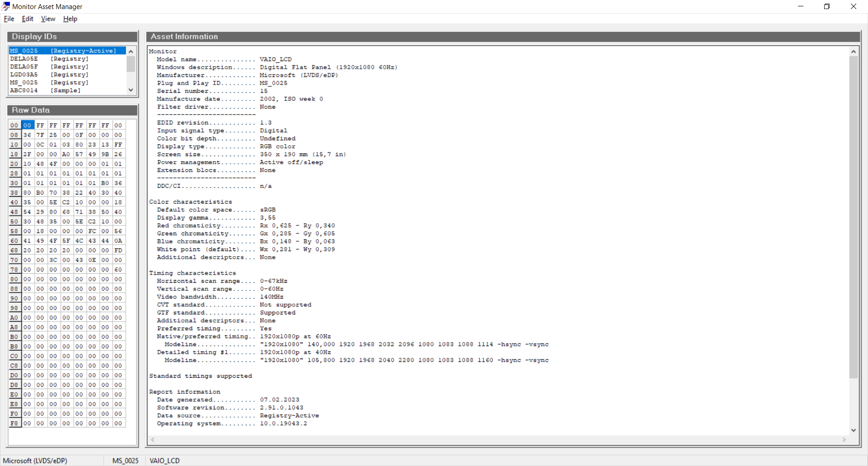Click the Monitor Asset Manager title icon
Image resolution: width=868 pixels, height=466 pixels.
tap(6, 6)
